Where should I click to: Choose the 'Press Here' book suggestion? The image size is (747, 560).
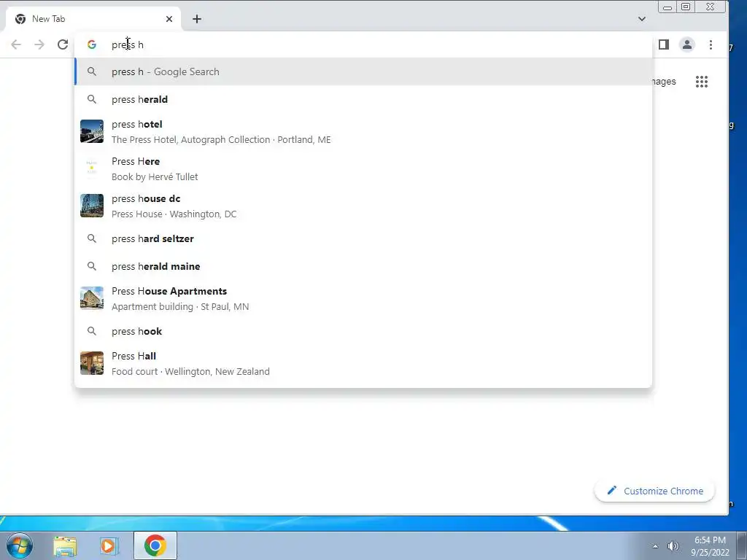tap(363, 168)
